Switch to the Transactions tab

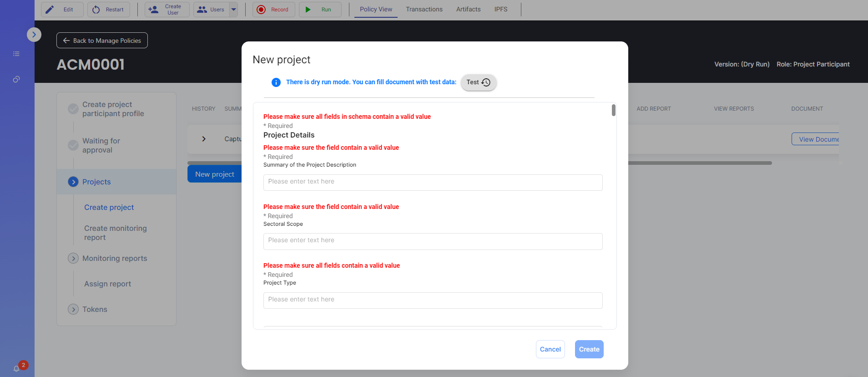[424, 10]
